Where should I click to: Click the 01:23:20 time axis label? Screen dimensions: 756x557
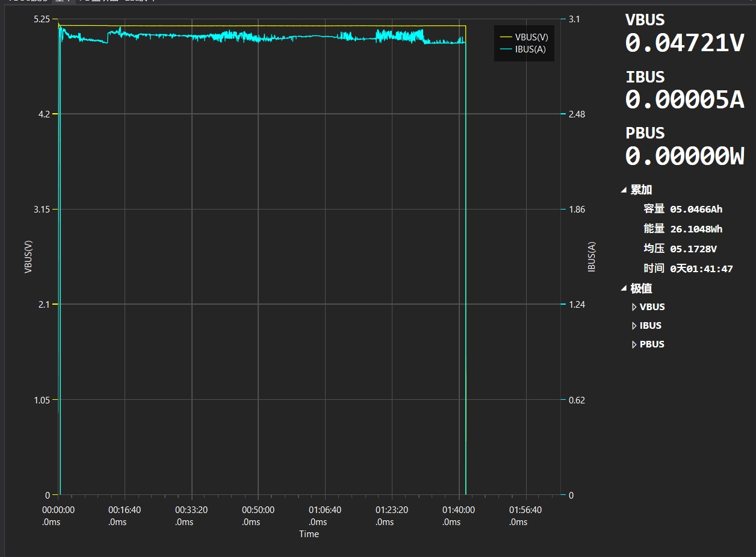point(392,510)
